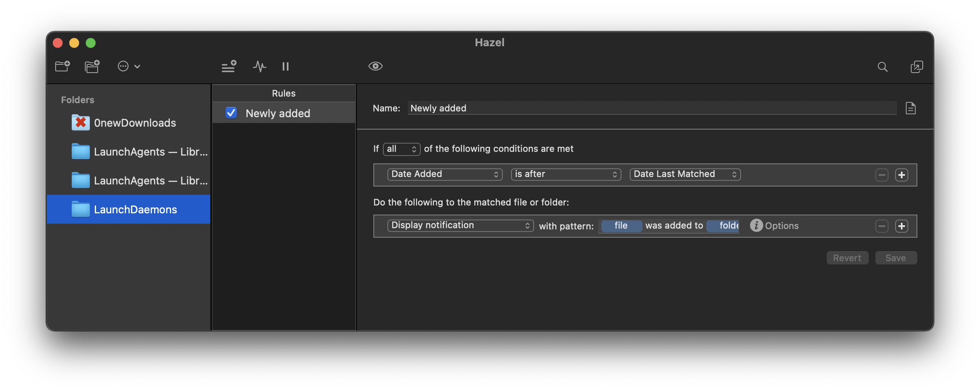
Task: Click the Save button
Action: pyautogui.click(x=896, y=258)
